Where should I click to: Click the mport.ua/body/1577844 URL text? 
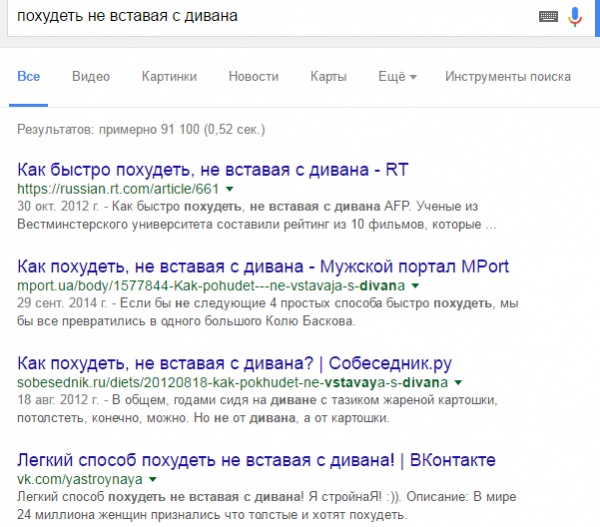click(211, 286)
